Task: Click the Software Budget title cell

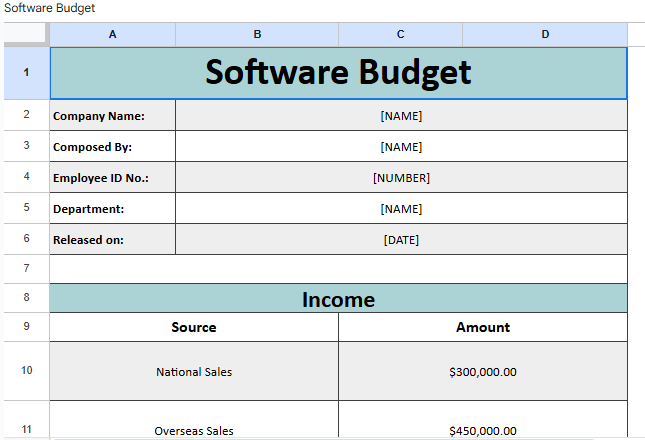Action: (x=338, y=73)
